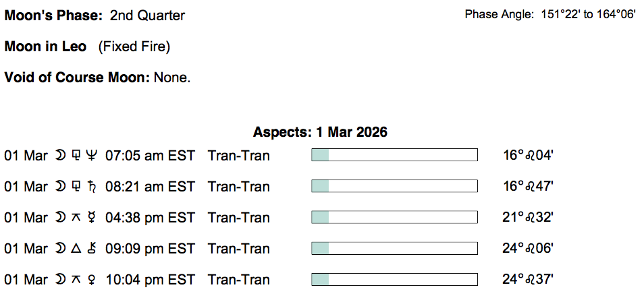Click the Moon glyph in the 07:05 am row
Image resolution: width=644 pixels, height=302 pixels.
(60, 156)
